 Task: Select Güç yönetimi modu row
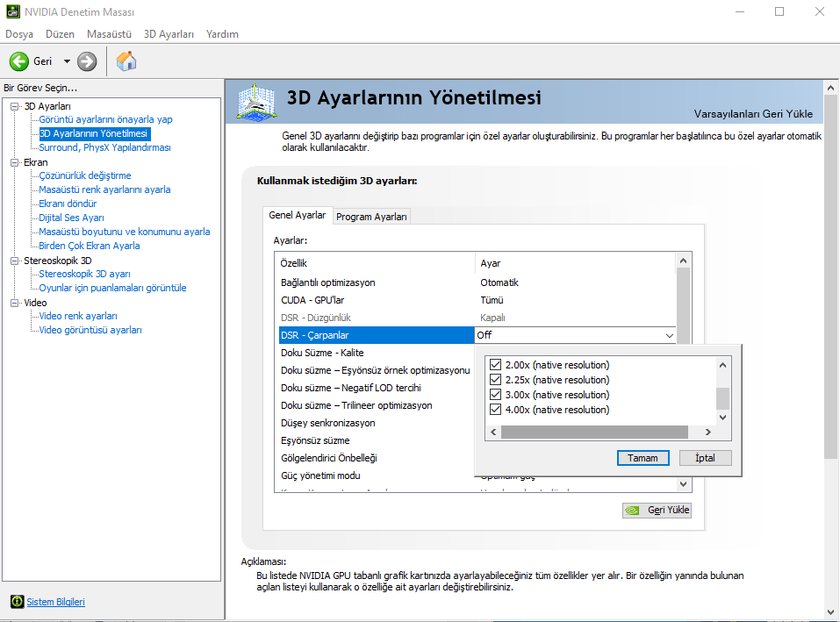pos(375,475)
